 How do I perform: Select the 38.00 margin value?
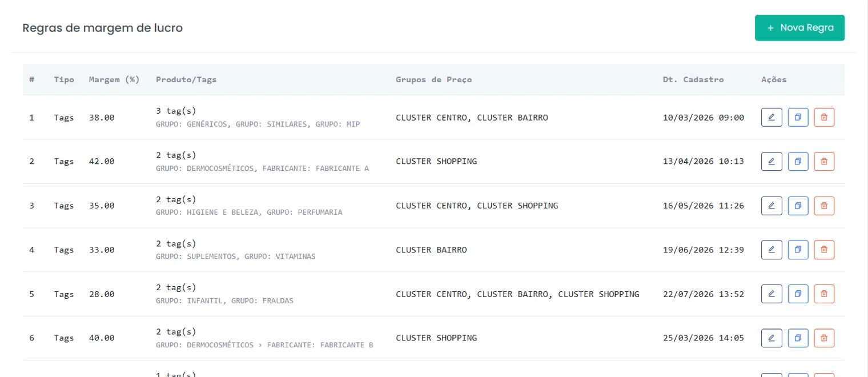pyautogui.click(x=102, y=118)
